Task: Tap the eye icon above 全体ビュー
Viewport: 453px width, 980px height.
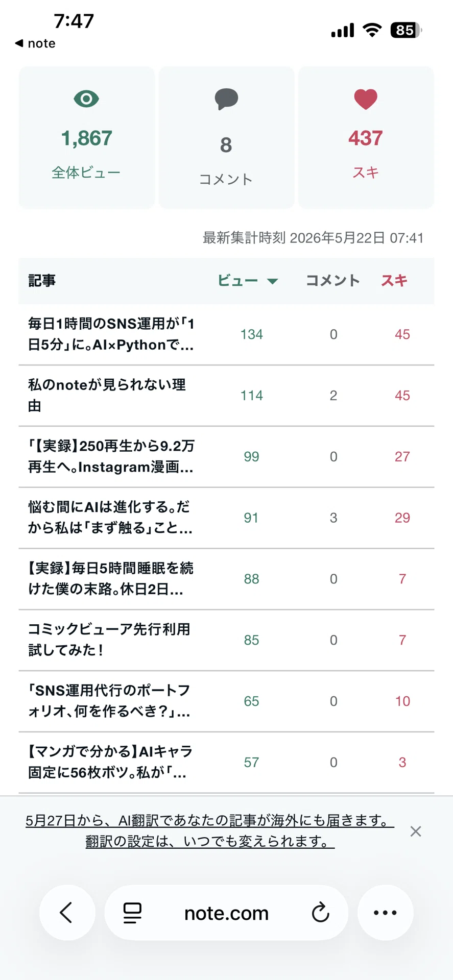Action: point(86,99)
